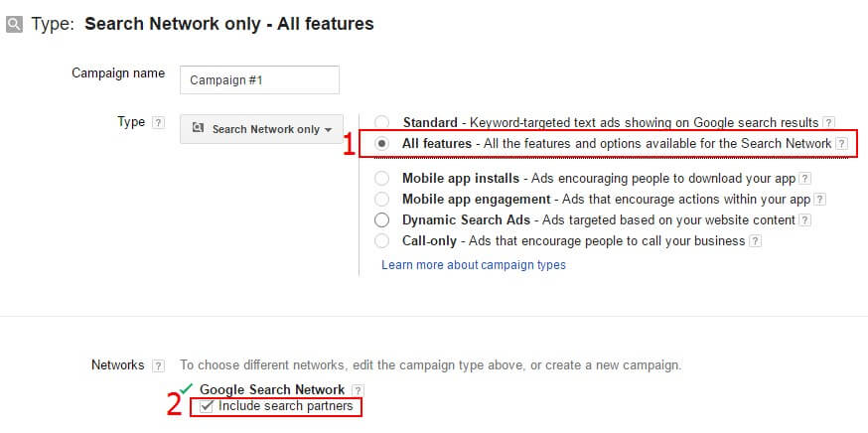Open help for Mobile app installs
Viewport: 868px width, 433px height.
pyautogui.click(x=805, y=179)
